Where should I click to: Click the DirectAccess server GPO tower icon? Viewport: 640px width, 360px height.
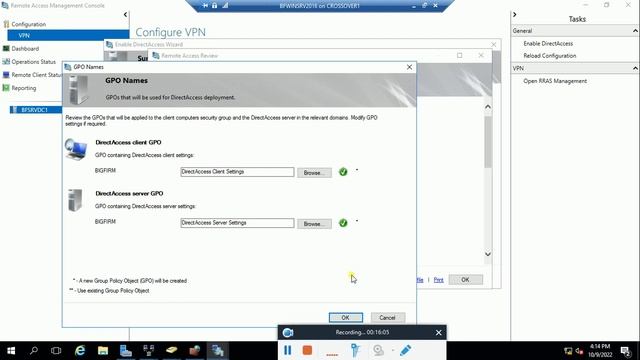(x=75, y=200)
